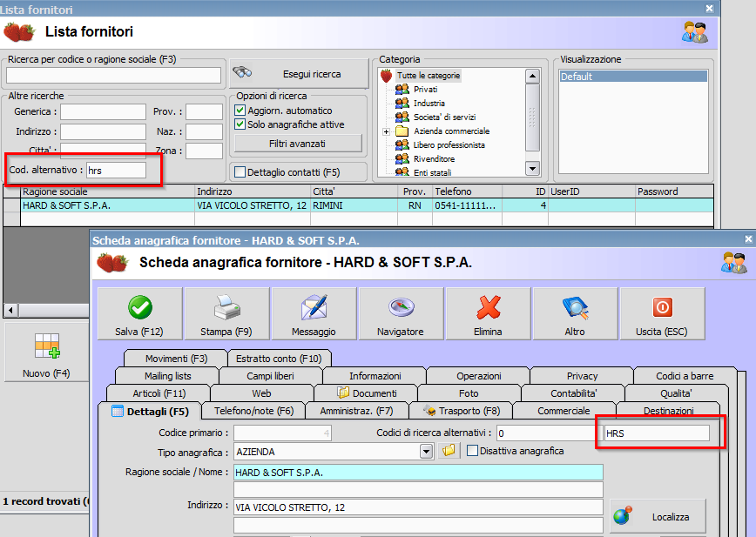The height and width of the screenshot is (537, 756).
Task: Open the Operazioni tab
Action: click(479, 376)
